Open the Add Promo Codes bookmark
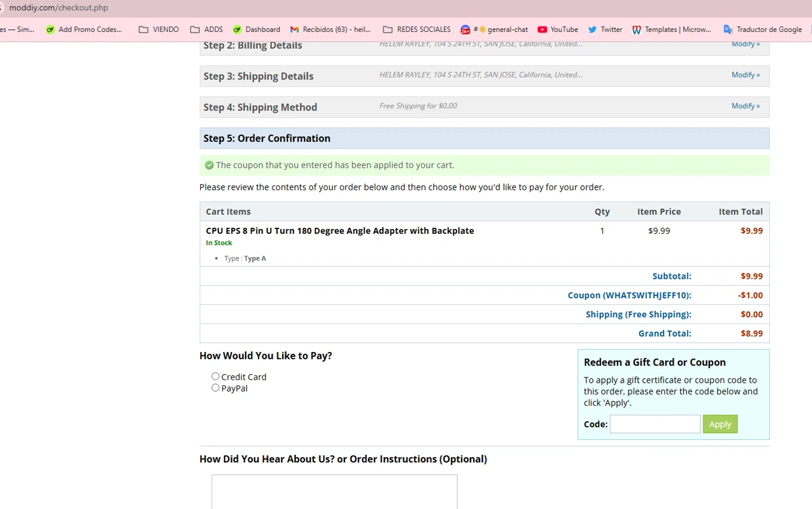This screenshot has height=509, width=812. [x=84, y=29]
